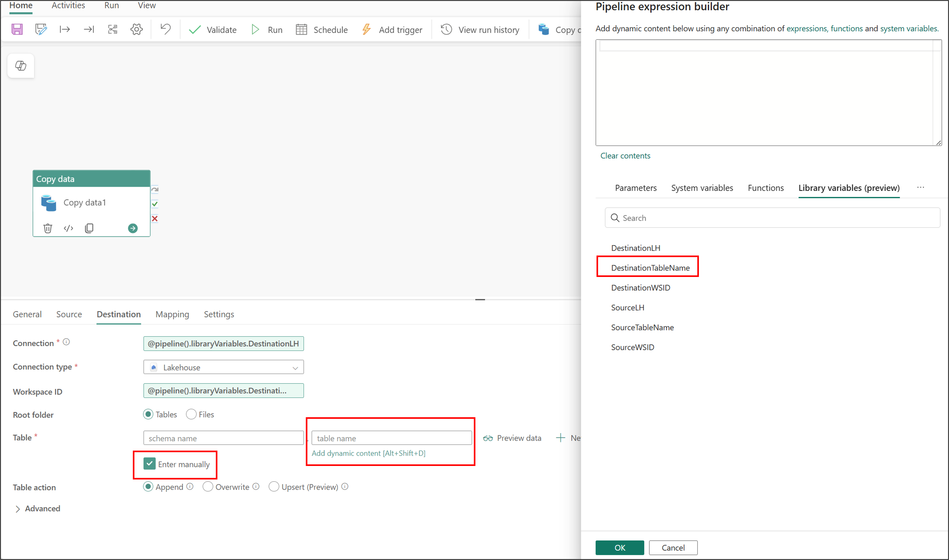The height and width of the screenshot is (560, 949).
Task: Click the Clear contents link
Action: 625,156
